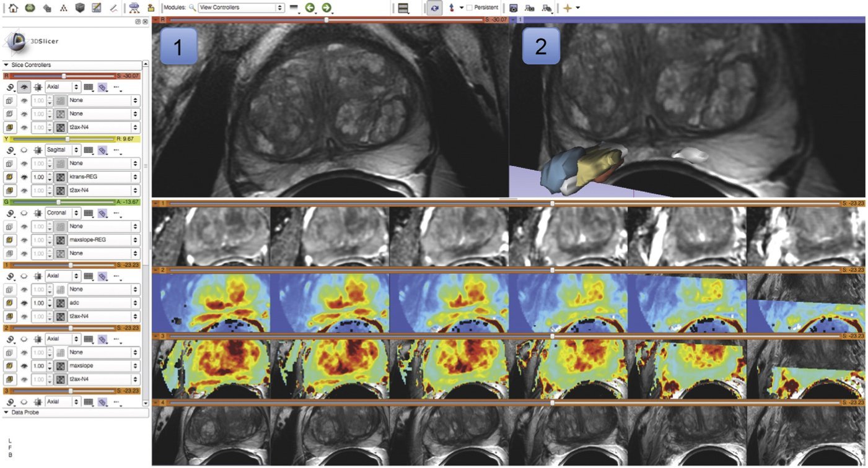The height and width of the screenshot is (468, 868).
Task: Open the Volume Rendering cube icon
Action: click(x=80, y=8)
